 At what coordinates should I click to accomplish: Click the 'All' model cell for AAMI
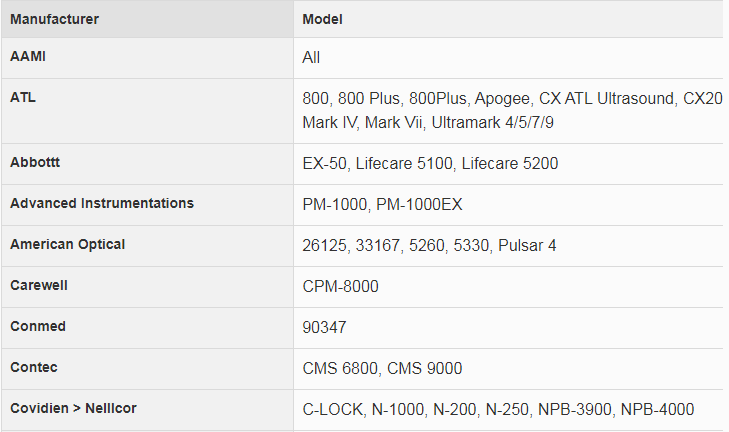311,58
